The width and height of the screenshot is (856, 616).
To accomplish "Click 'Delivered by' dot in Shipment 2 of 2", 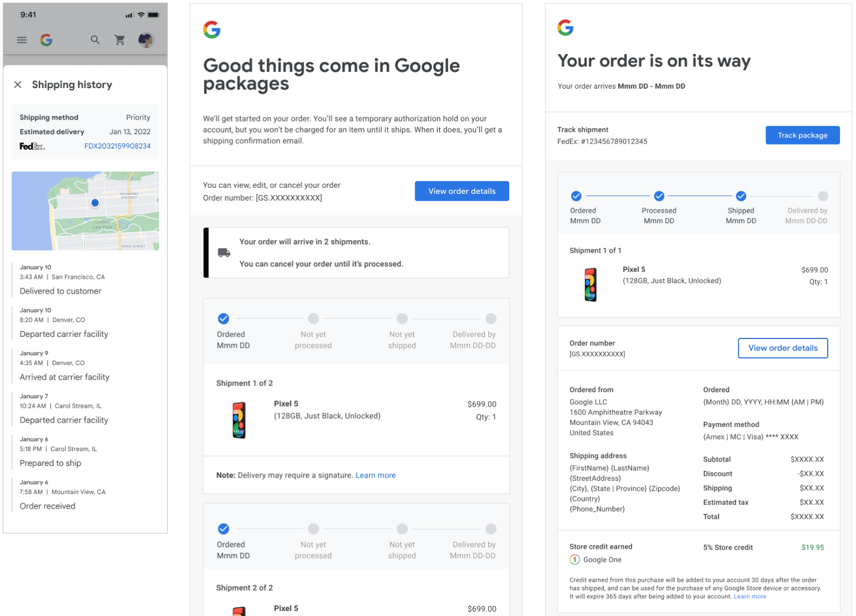I will pos(491,528).
